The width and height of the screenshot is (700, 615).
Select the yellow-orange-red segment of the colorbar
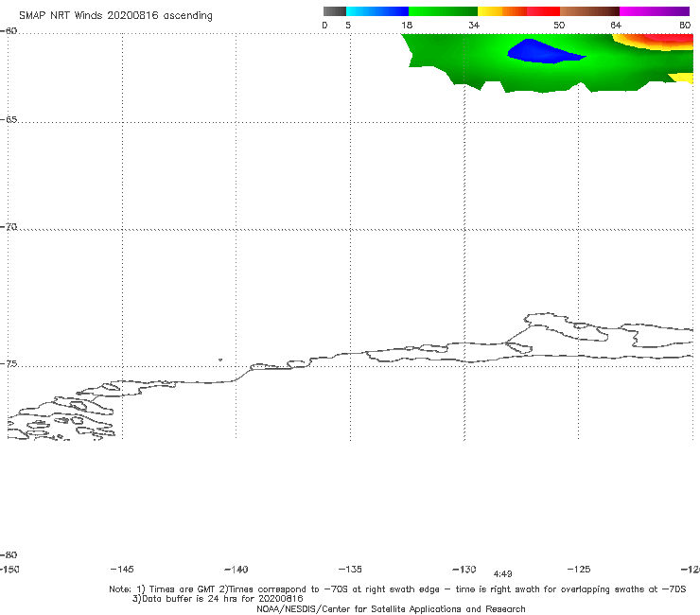(518, 11)
